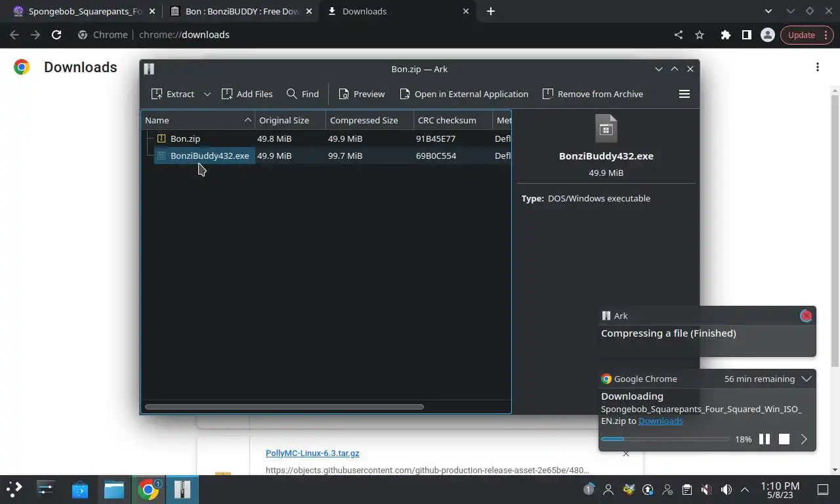Go back in Chrome
Image resolution: width=840 pixels, height=504 pixels.
14,35
